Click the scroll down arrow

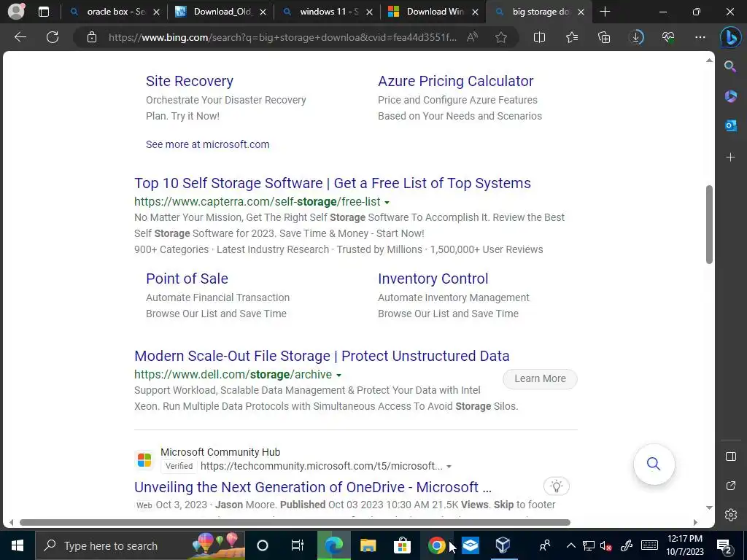pyautogui.click(x=709, y=507)
